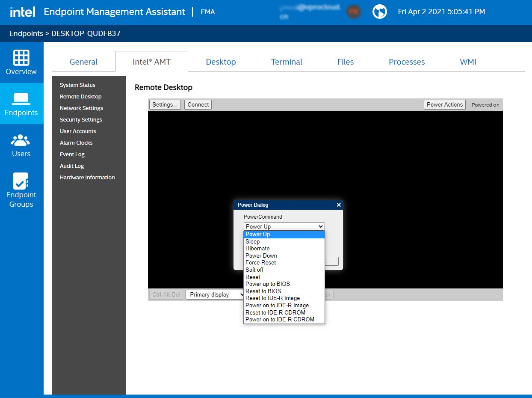
Task: Open Hardware Information in side menu
Action: [87, 177]
